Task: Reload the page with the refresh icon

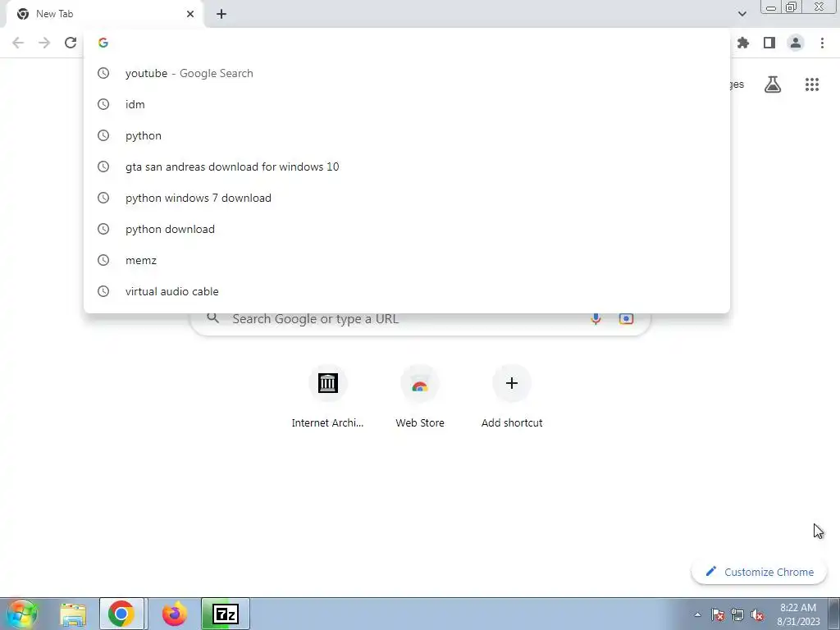Action: (71, 43)
